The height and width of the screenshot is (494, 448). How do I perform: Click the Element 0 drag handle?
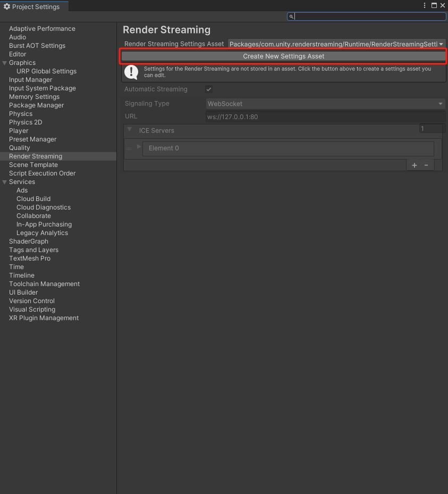[129, 149]
